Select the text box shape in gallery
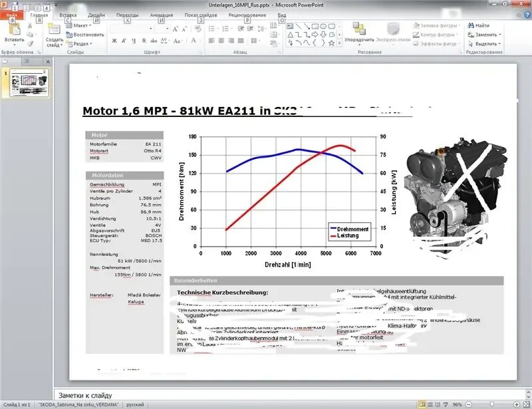The width and height of the screenshot is (532, 409). tap(290, 26)
